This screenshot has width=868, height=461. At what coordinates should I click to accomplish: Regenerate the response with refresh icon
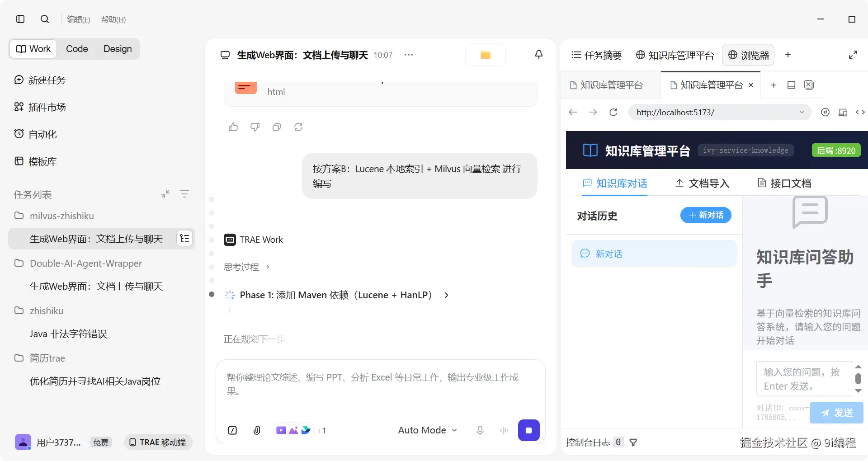click(298, 127)
